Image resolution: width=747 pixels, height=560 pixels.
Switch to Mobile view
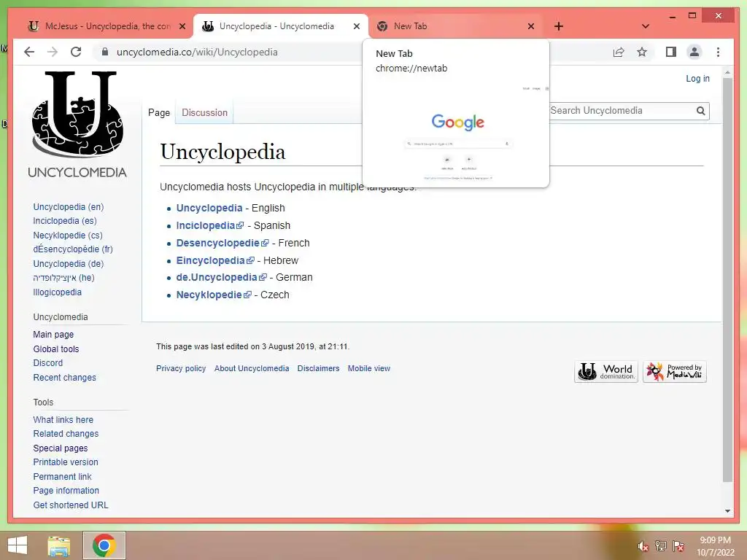[x=368, y=368]
